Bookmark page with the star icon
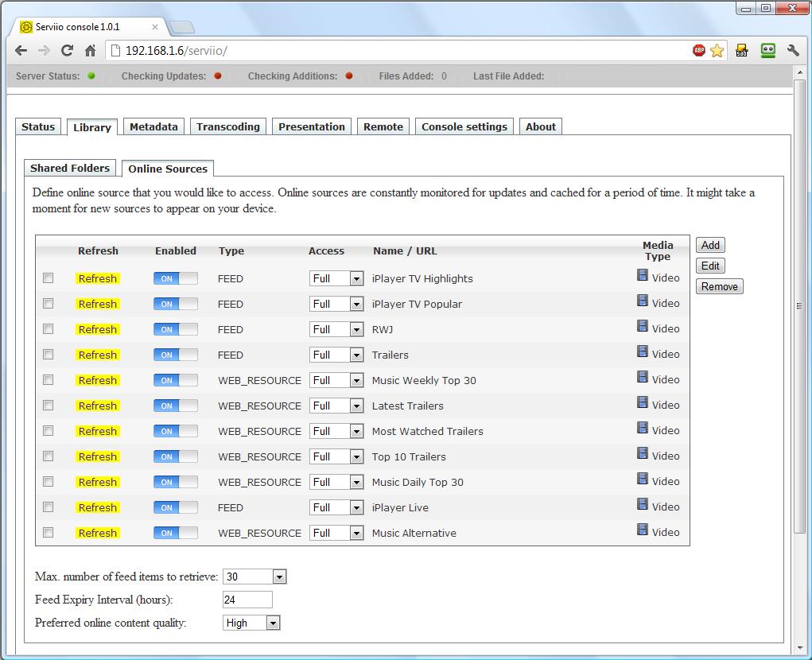 click(717, 51)
